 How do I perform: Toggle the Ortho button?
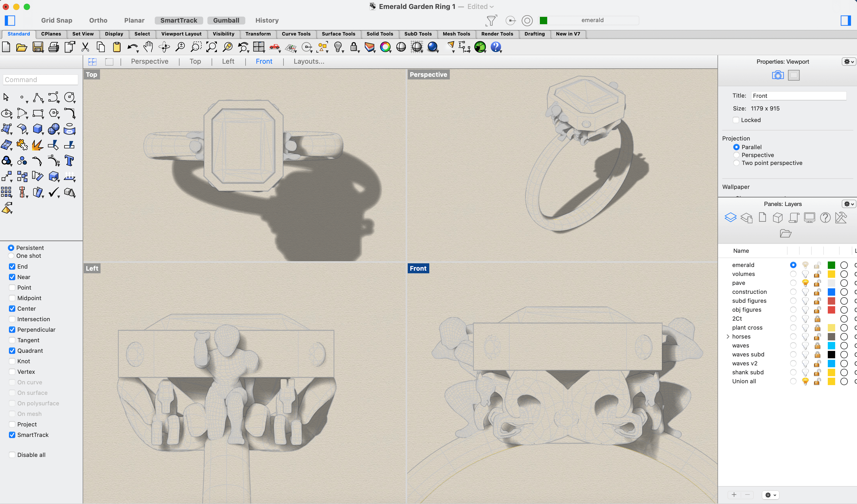pos(98,21)
